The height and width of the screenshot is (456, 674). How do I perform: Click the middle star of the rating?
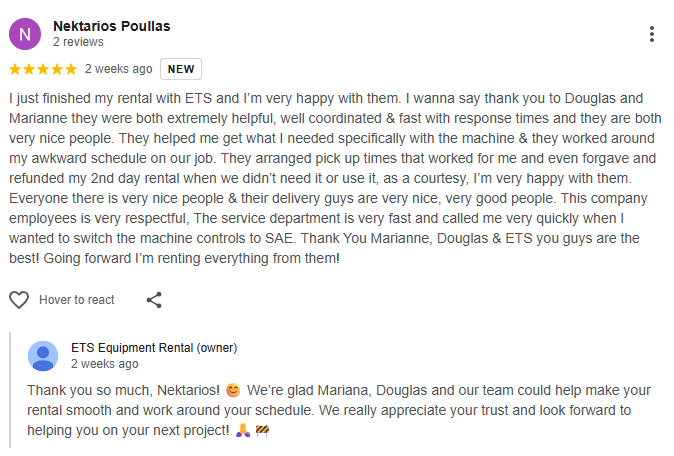42,69
